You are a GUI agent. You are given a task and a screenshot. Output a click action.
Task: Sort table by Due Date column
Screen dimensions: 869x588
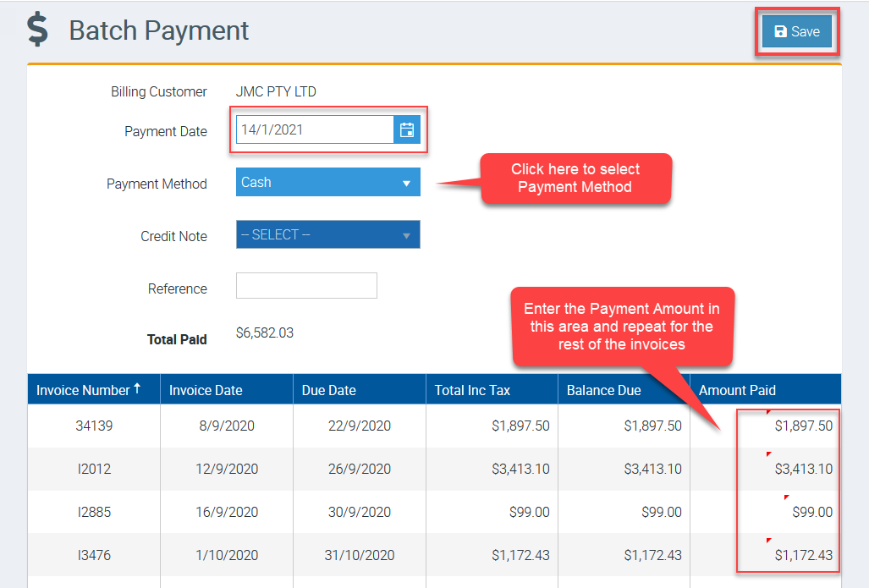[329, 390]
